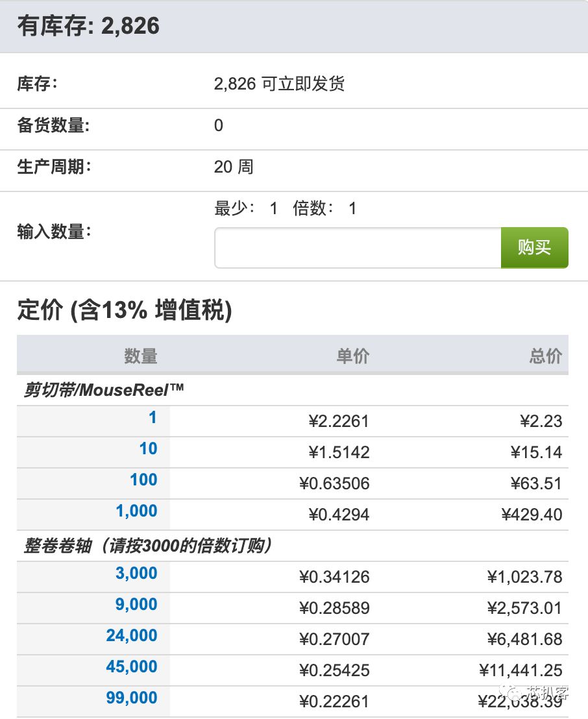Click total price ¥1,023.78
588x719 pixels.
(524, 578)
